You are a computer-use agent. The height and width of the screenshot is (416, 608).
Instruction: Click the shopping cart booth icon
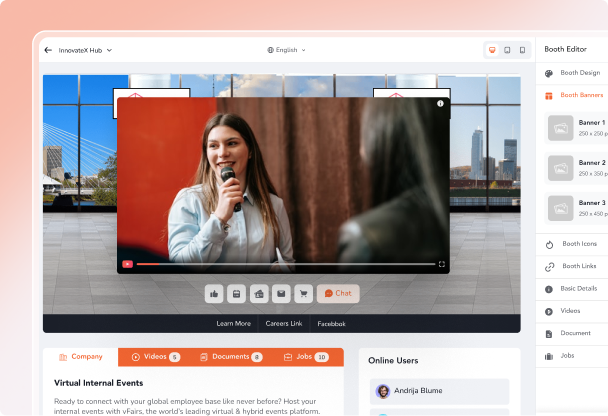pos(304,294)
